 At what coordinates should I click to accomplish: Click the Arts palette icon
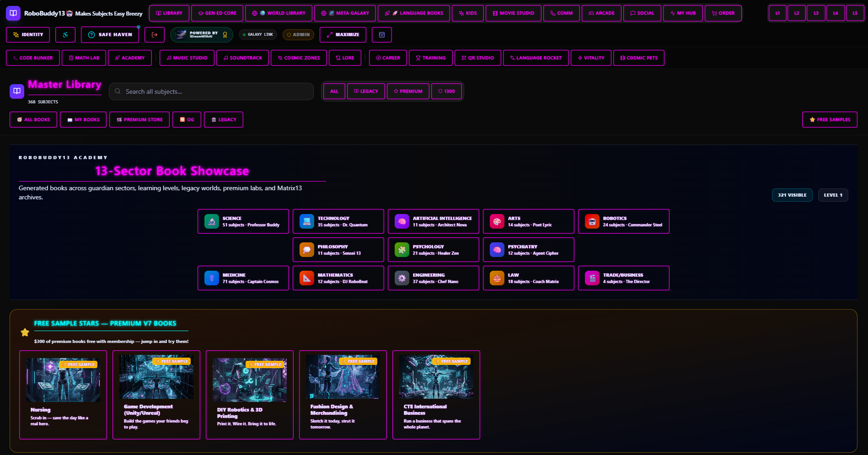click(497, 221)
